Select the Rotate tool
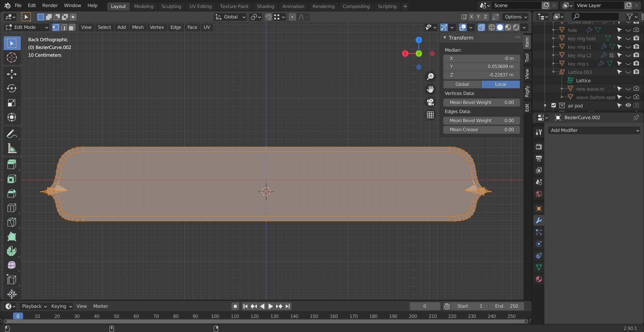 tap(12, 89)
